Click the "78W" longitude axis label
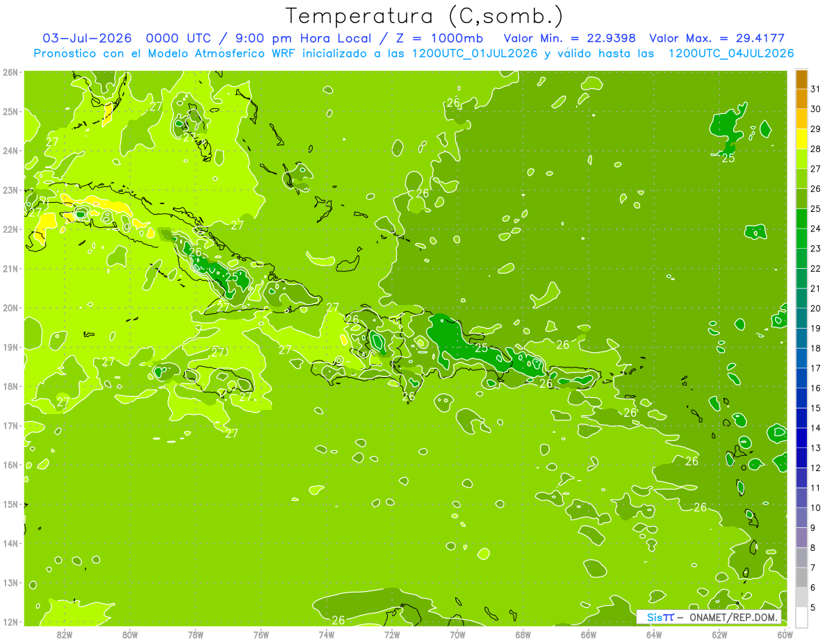This screenshot has height=644, width=834. click(x=195, y=635)
